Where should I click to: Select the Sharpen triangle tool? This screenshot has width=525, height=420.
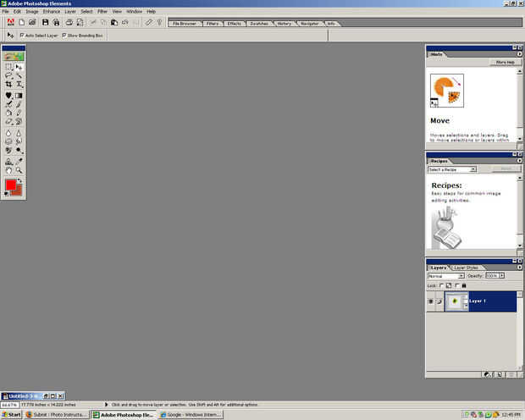point(19,133)
